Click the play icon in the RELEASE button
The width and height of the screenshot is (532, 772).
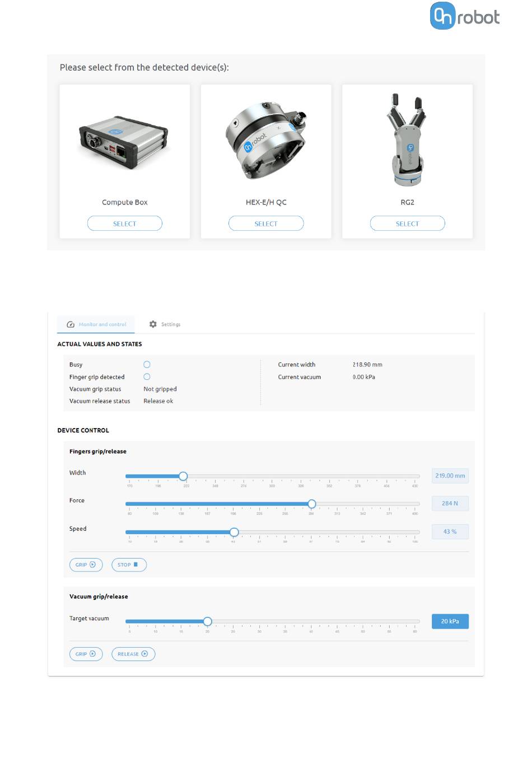(145, 654)
